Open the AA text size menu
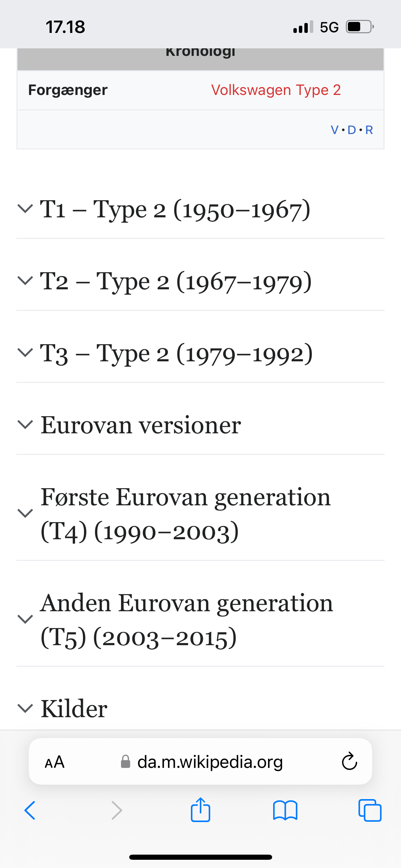 point(54,762)
